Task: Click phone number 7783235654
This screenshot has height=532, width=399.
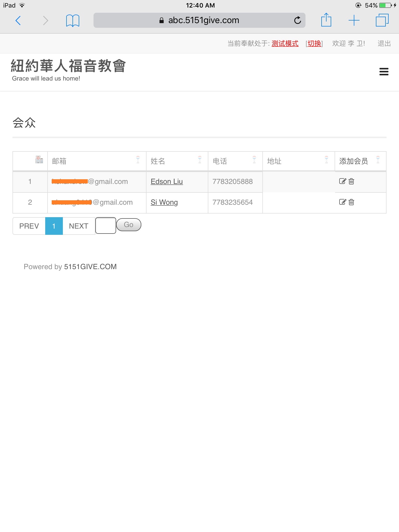Action: (232, 202)
